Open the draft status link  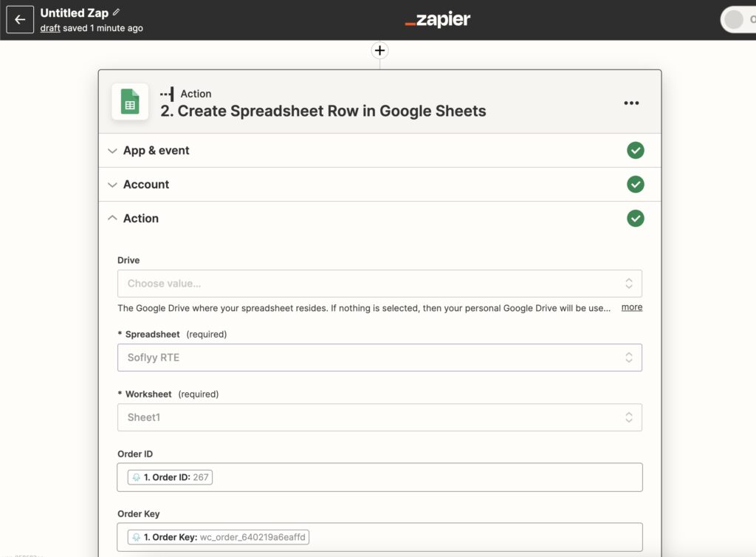click(x=49, y=27)
